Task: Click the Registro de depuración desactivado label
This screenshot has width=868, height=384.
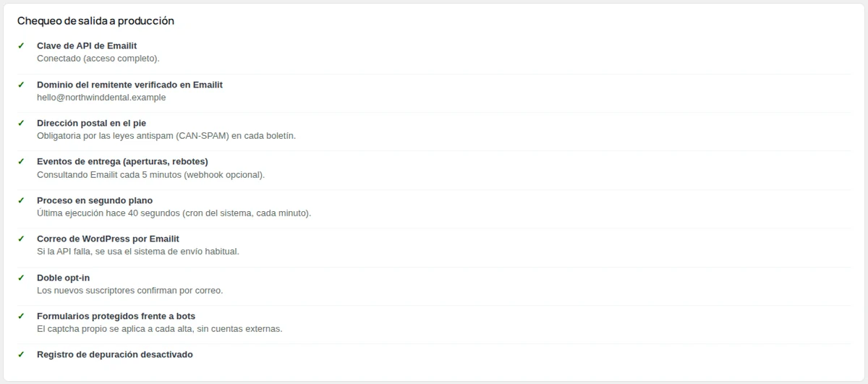Action: point(115,354)
